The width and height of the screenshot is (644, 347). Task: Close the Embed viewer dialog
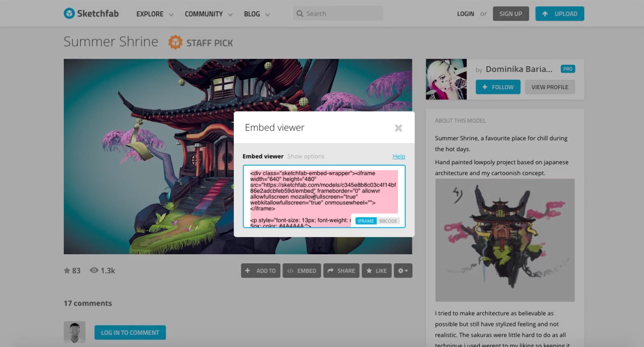[x=398, y=128]
